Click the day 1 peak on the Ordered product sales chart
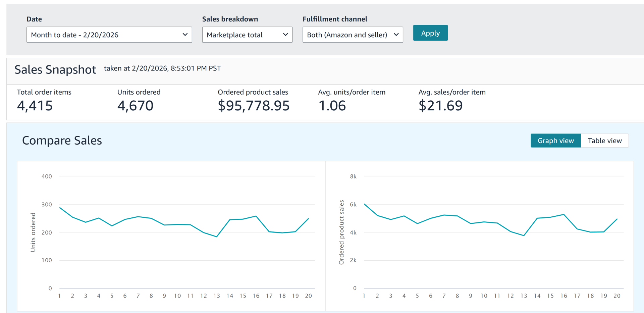The height and width of the screenshot is (313, 644). (365, 204)
